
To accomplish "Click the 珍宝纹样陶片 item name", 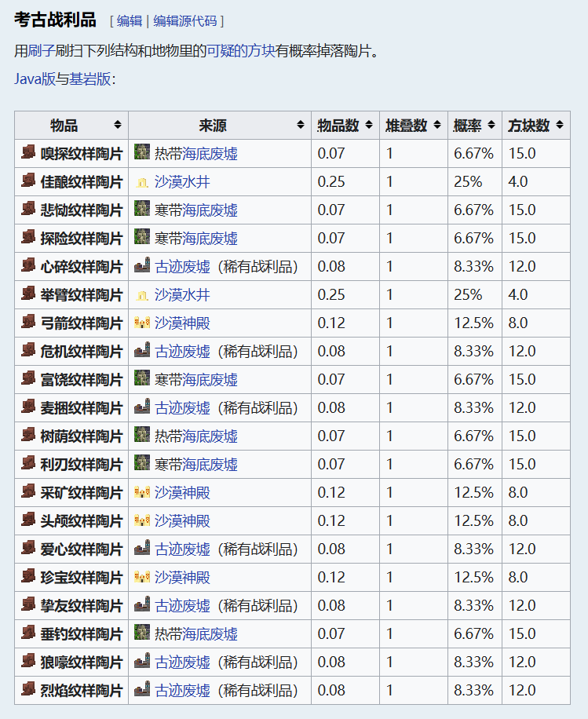I will (x=82, y=577).
